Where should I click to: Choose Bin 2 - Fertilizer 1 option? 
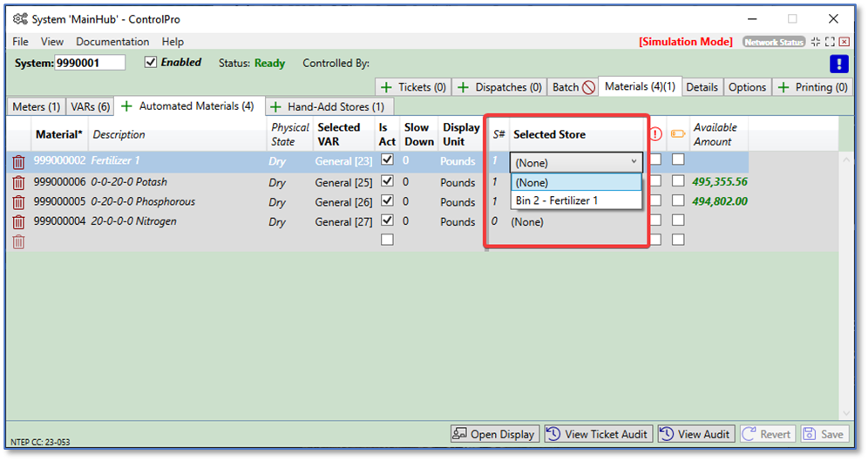(557, 200)
